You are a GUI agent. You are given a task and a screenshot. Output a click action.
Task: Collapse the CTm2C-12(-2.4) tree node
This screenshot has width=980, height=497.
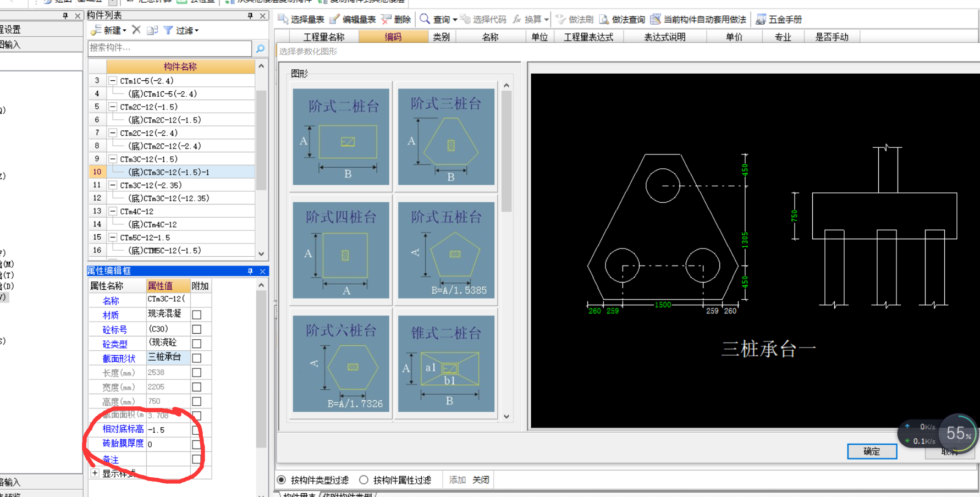pyautogui.click(x=113, y=132)
